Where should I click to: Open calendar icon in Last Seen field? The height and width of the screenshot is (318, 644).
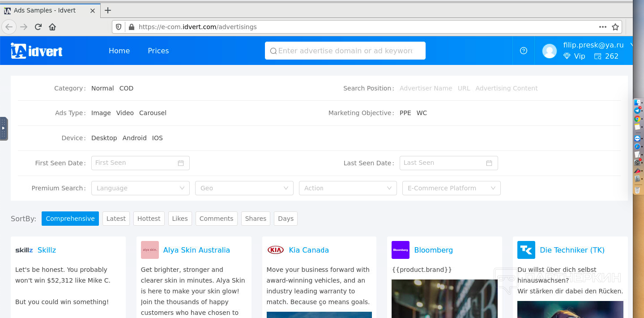pos(489,163)
